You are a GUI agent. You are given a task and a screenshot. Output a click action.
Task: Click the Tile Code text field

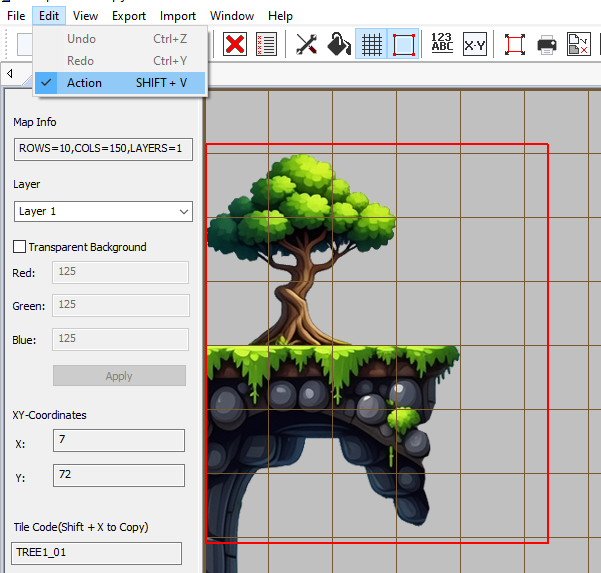(97, 552)
